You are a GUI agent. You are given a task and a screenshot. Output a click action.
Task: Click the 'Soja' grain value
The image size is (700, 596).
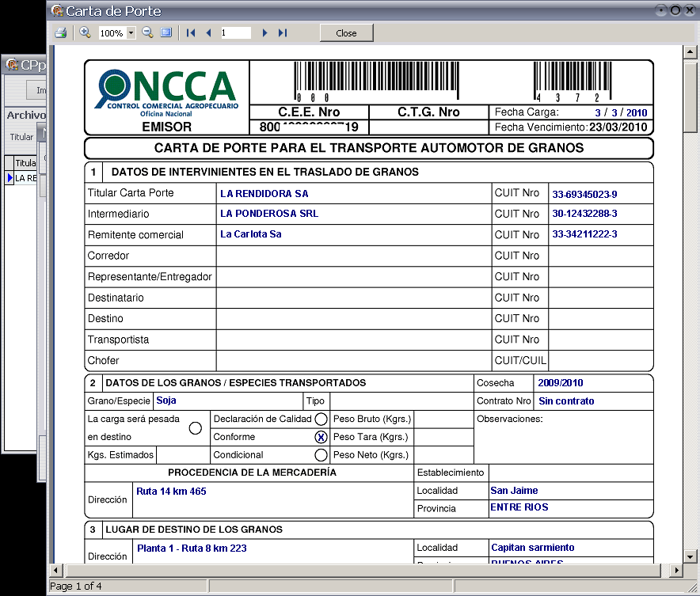(x=166, y=400)
